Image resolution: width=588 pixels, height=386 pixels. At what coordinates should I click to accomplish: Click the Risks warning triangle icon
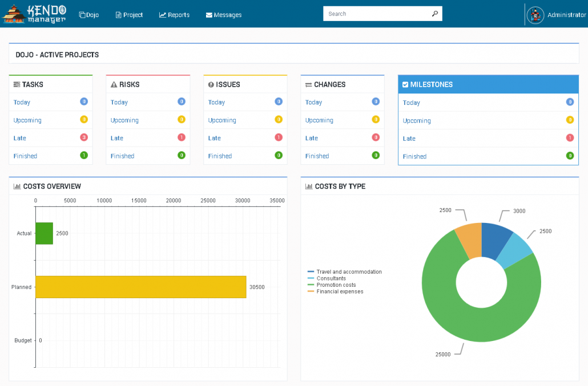coord(114,84)
